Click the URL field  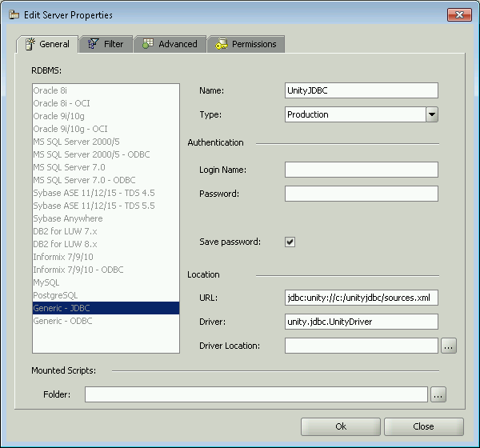click(362, 298)
